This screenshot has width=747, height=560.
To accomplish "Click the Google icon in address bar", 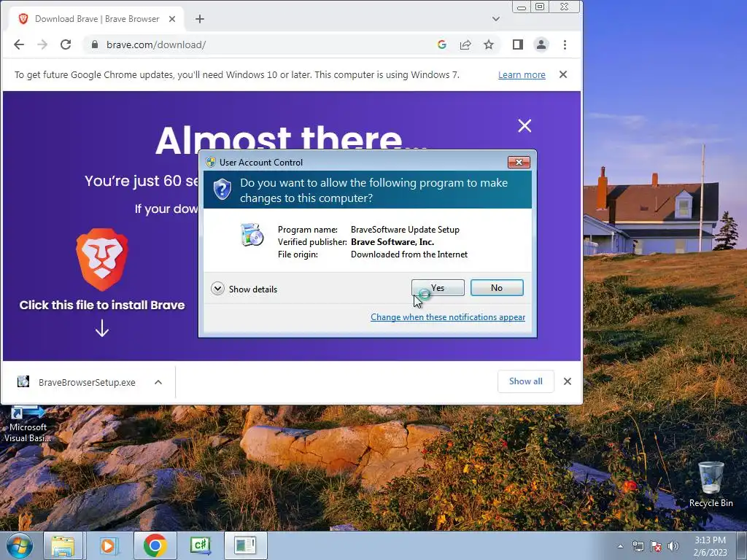I will tap(441, 44).
